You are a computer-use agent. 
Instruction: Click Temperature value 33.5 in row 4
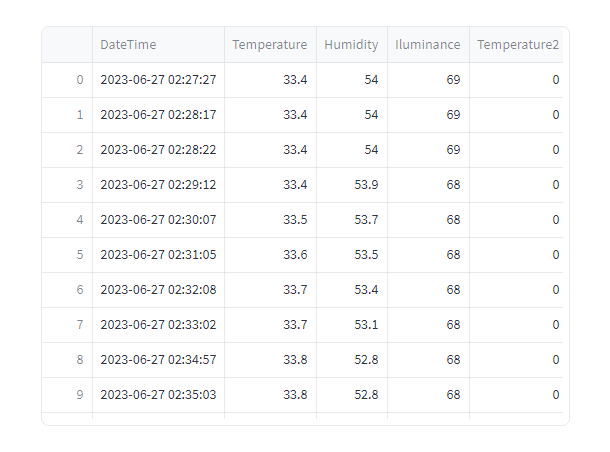(x=270, y=220)
